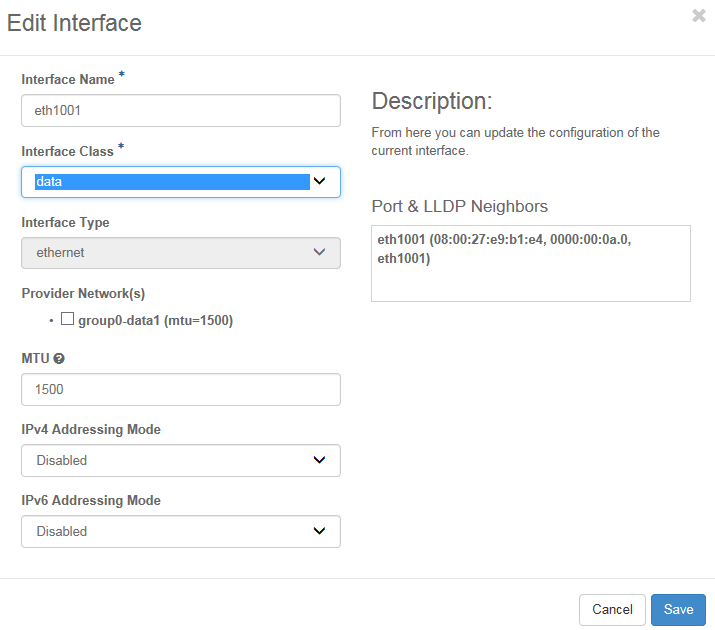Screen dimensions: 715x630
Task: Save the interface changes
Action: 678,610
